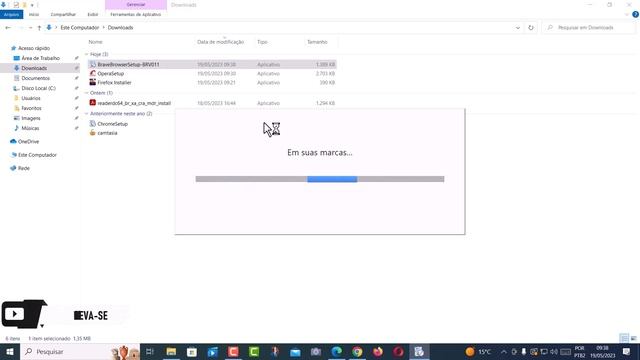Screen dimensions: 640x360
Task: Select the ChromeSetup file icon
Action: (x=93, y=124)
